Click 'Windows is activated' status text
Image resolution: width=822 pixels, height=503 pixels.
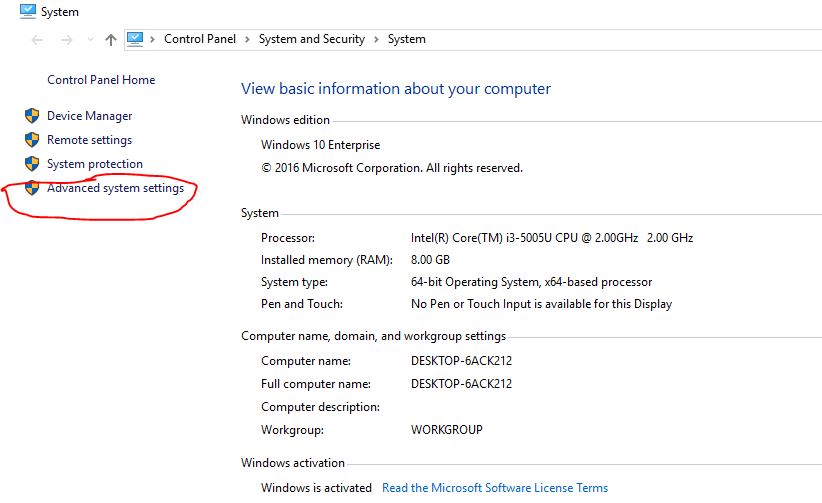[316, 488]
